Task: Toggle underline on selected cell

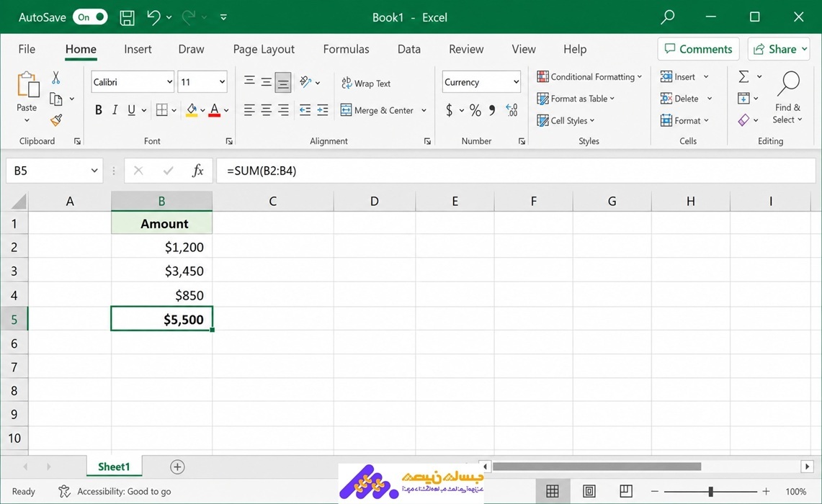Action: coord(131,110)
